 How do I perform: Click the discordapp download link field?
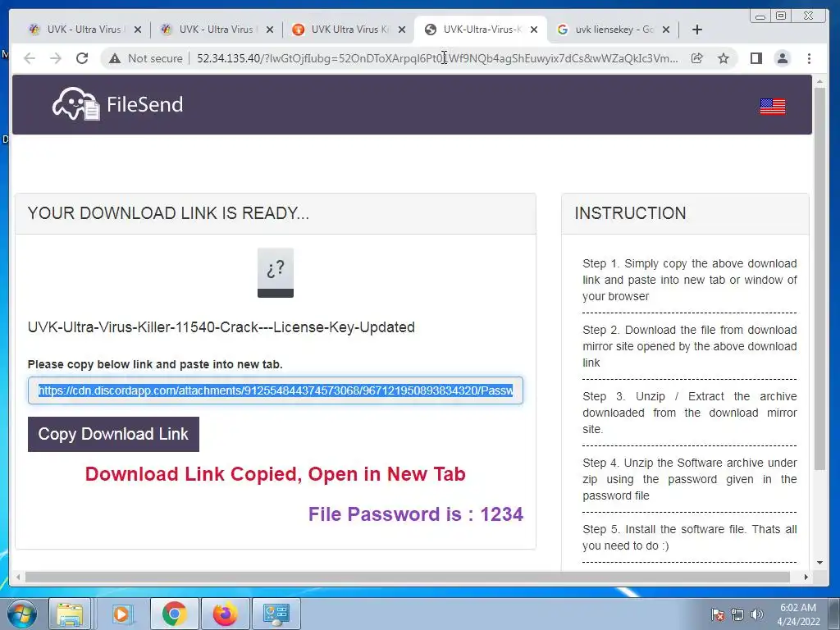[276, 390]
